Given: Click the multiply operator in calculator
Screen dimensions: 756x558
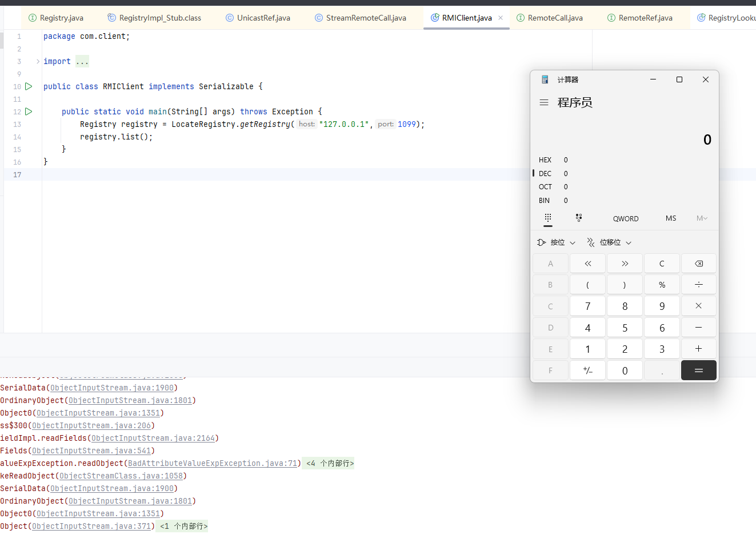Looking at the screenshot, I should 698,306.
